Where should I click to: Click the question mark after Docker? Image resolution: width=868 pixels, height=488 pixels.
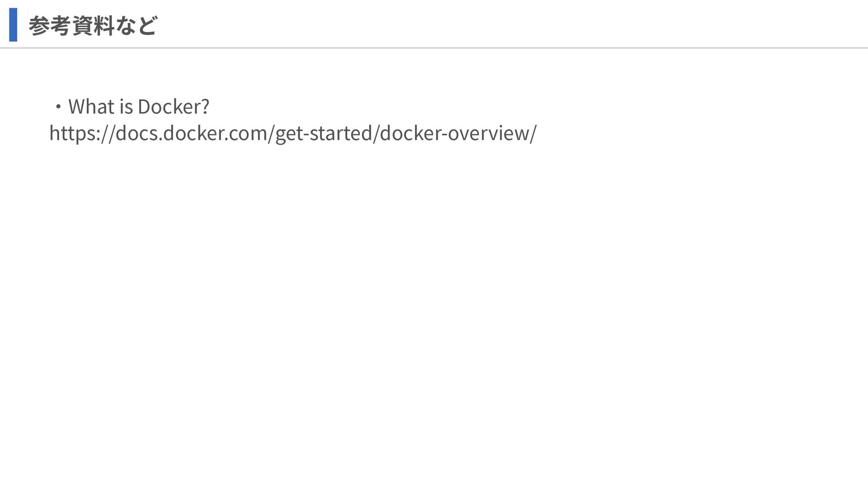coord(205,107)
